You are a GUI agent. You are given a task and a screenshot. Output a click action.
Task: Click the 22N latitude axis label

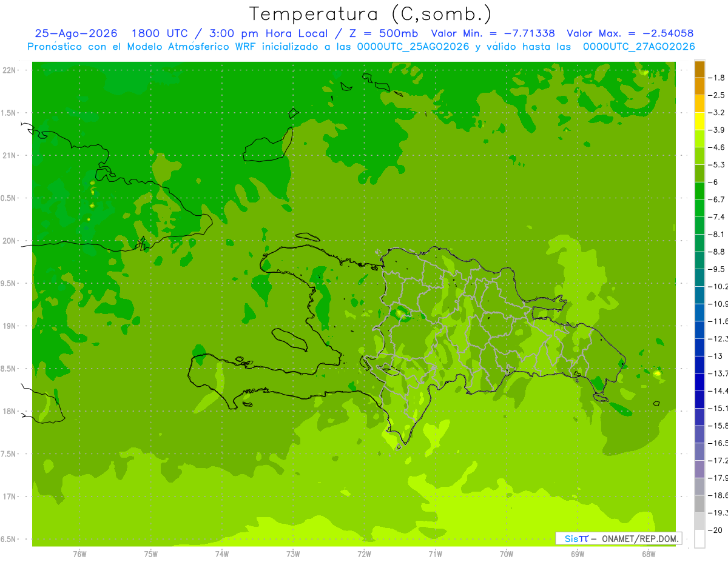(8, 70)
